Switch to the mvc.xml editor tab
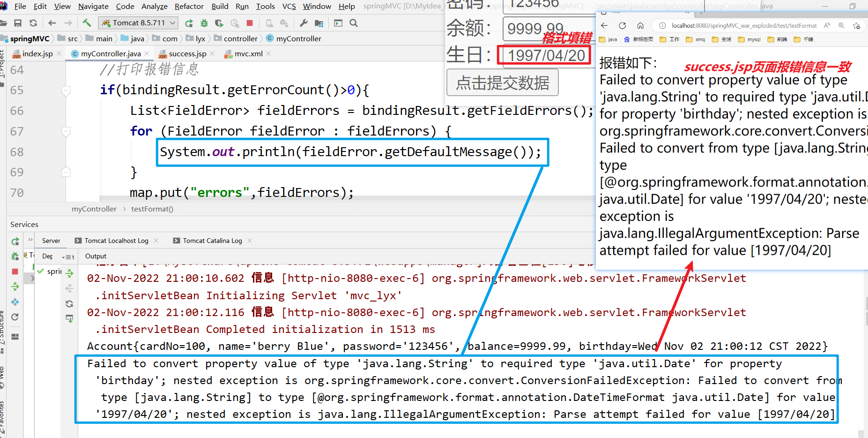868x438 pixels. click(248, 54)
